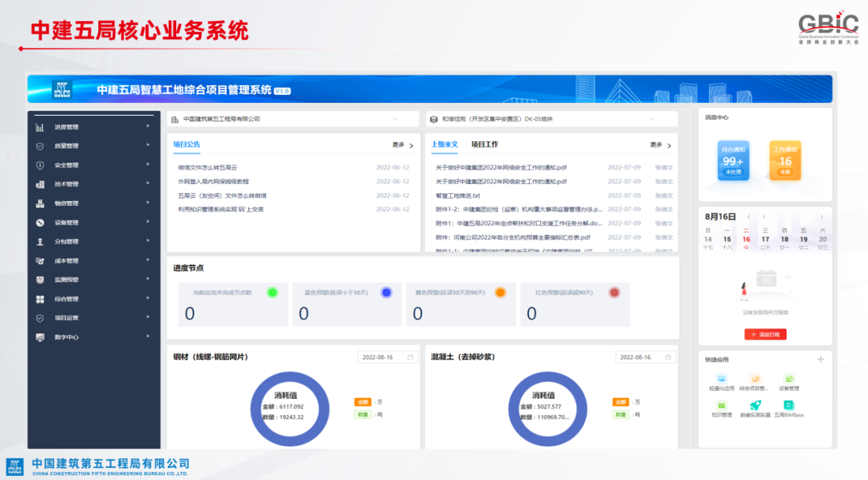868x480 pixels.
Task: Click the CSCEC logo in system header
Action: [61, 90]
